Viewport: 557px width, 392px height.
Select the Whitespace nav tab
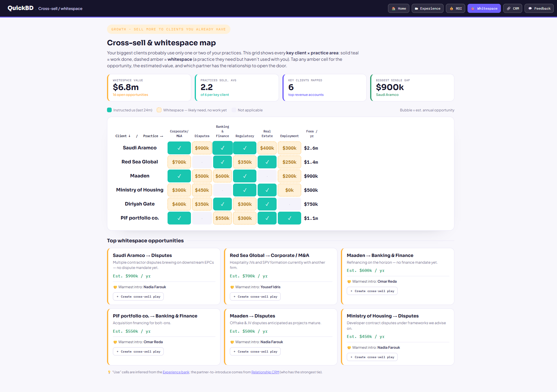[x=484, y=8]
